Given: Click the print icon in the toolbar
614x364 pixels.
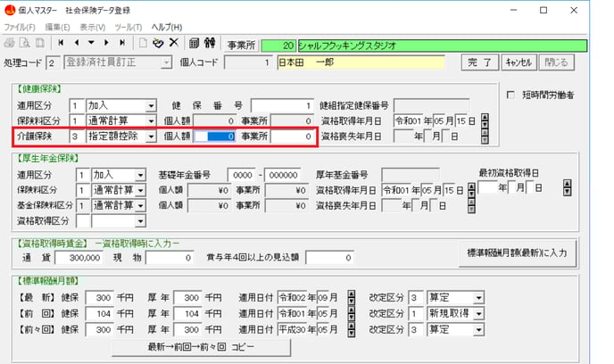Looking at the screenshot, I should pos(10,43).
